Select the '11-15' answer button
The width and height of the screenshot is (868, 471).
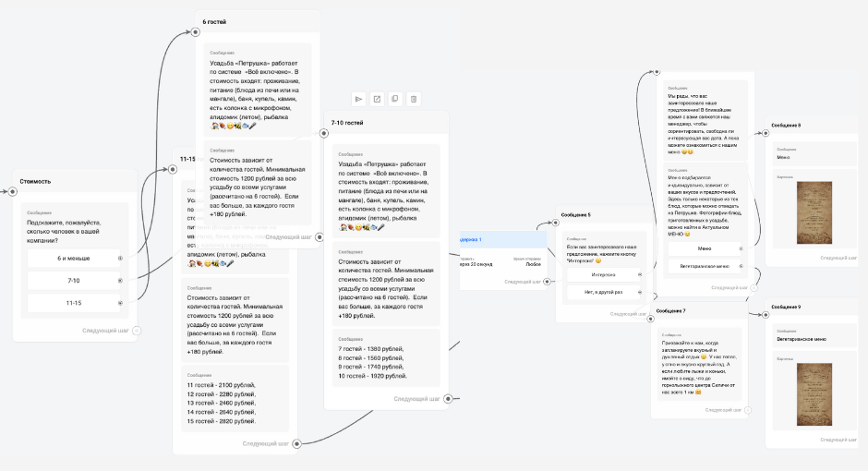(74, 303)
